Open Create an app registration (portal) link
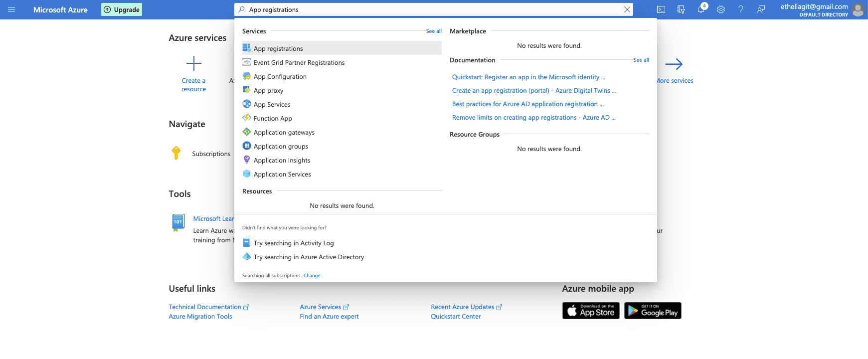Viewport: 868px width, 359px height. [534, 90]
